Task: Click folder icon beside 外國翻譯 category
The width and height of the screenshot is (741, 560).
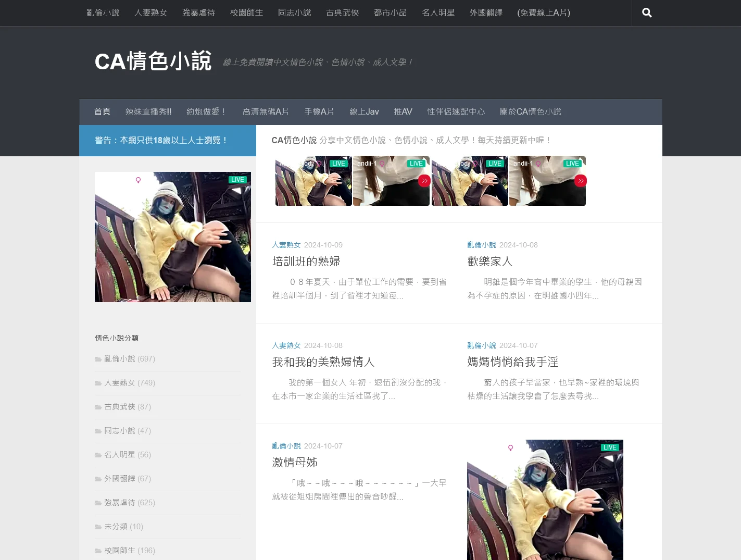Action: click(x=98, y=479)
